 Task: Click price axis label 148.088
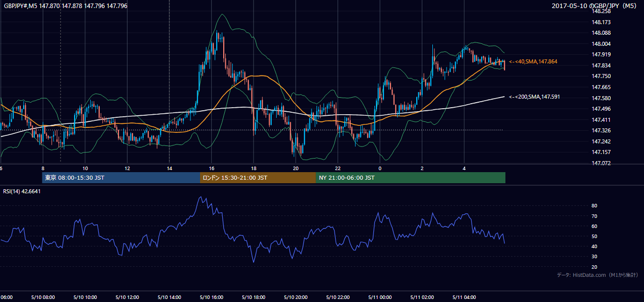[602, 33]
